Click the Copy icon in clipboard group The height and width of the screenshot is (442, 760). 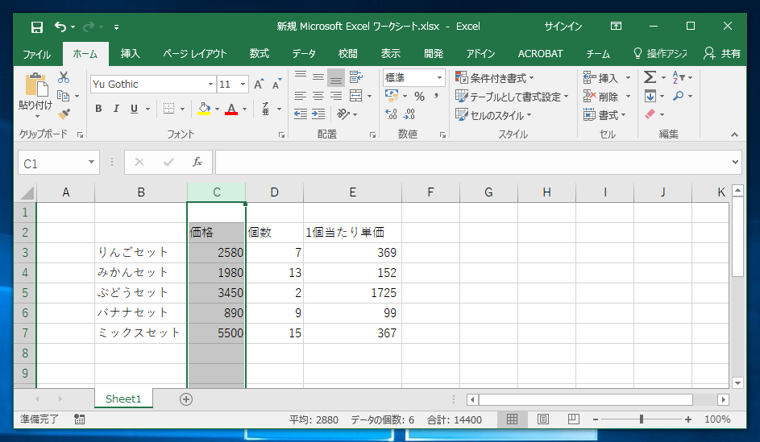[x=63, y=95]
